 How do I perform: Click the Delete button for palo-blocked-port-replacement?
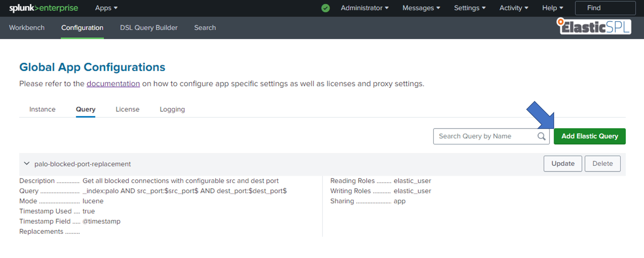pos(603,163)
